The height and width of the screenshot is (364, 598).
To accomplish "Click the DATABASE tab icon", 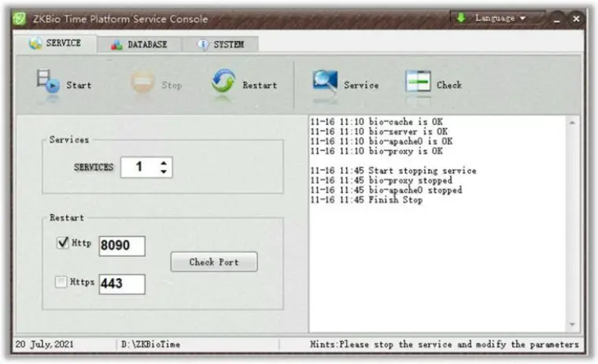I will [x=116, y=45].
